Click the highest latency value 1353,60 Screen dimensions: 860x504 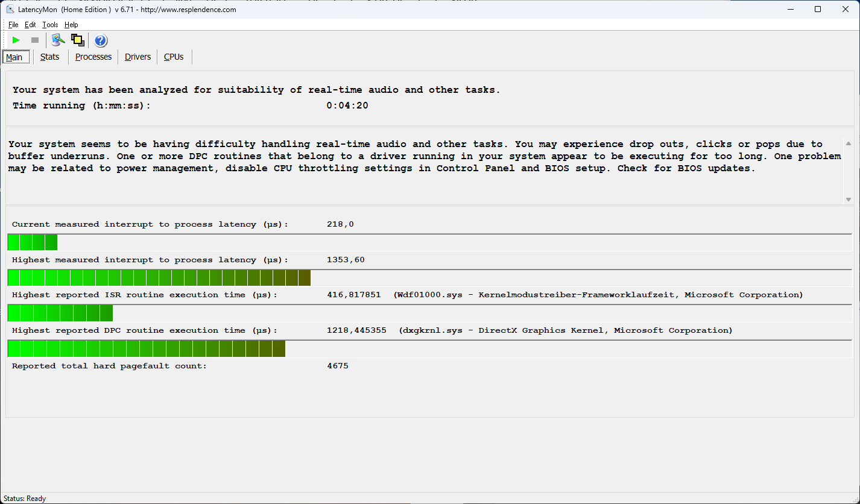pos(346,260)
